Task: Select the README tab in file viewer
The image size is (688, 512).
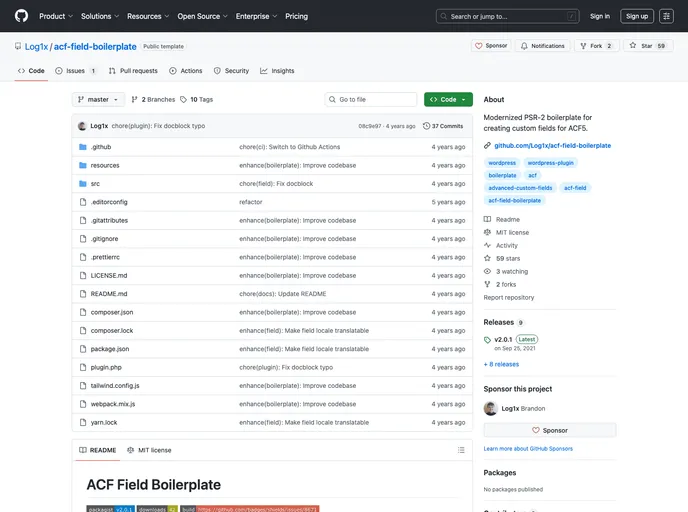Action: coord(98,450)
